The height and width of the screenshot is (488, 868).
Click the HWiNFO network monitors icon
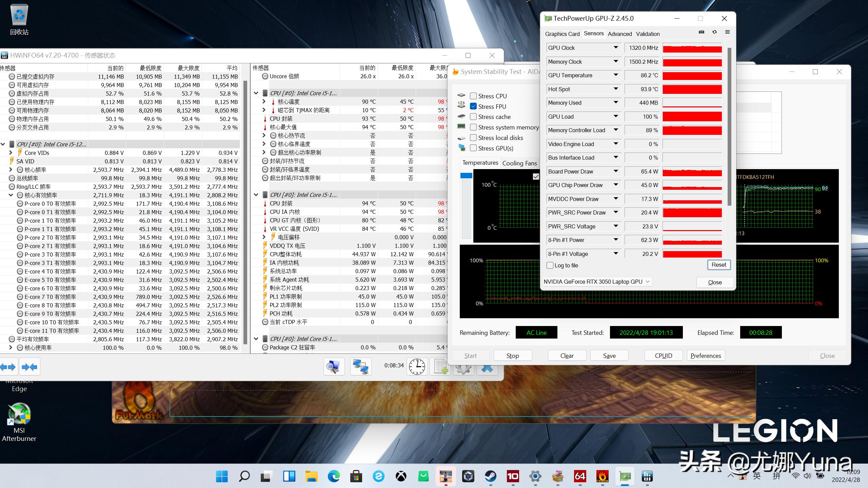(x=360, y=366)
